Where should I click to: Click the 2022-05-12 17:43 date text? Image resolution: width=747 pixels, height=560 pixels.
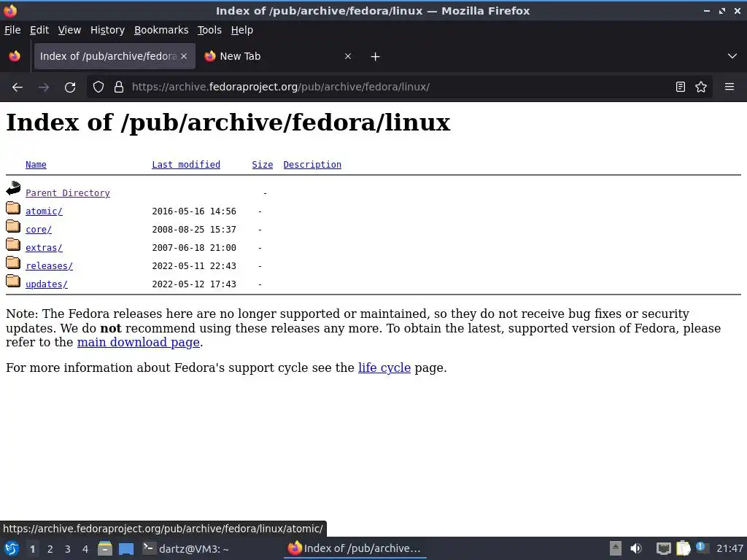(194, 284)
